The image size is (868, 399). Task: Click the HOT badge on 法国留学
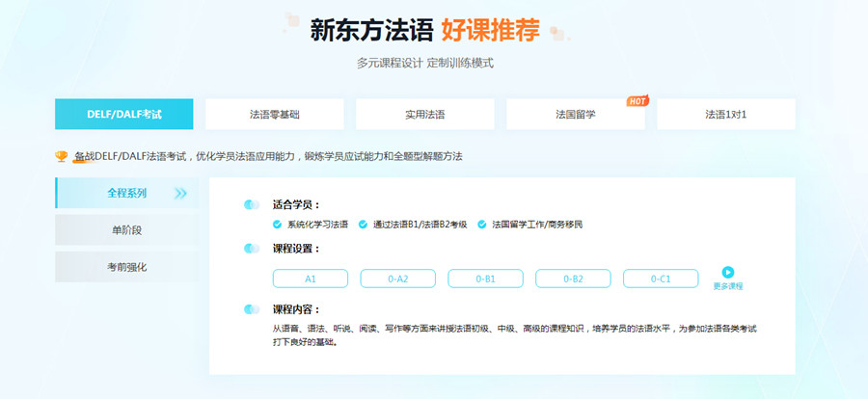pos(636,100)
